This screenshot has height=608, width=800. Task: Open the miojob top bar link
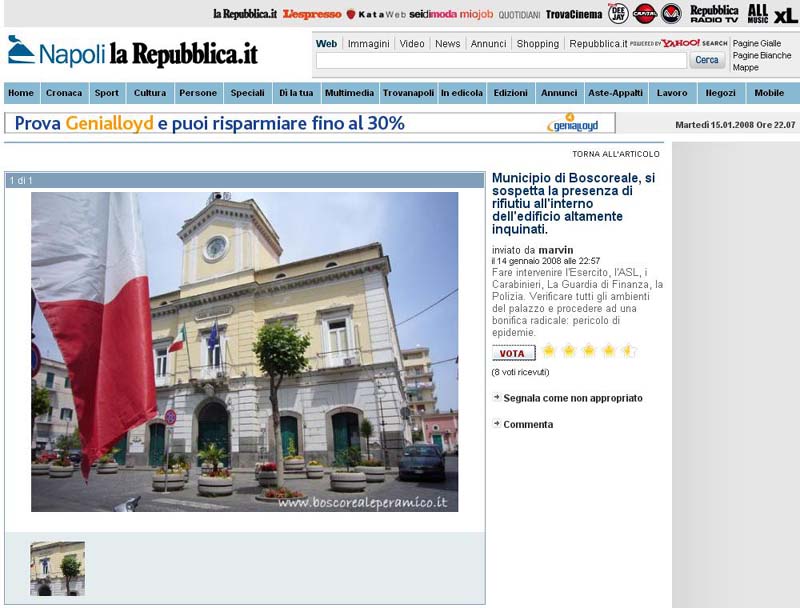[x=477, y=14]
